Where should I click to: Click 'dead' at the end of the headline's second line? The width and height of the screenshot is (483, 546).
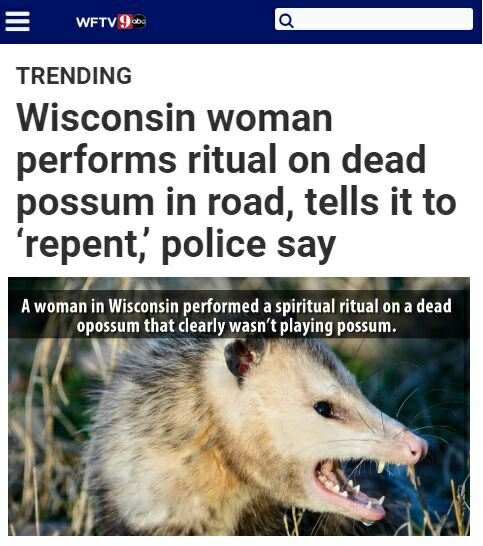click(384, 159)
